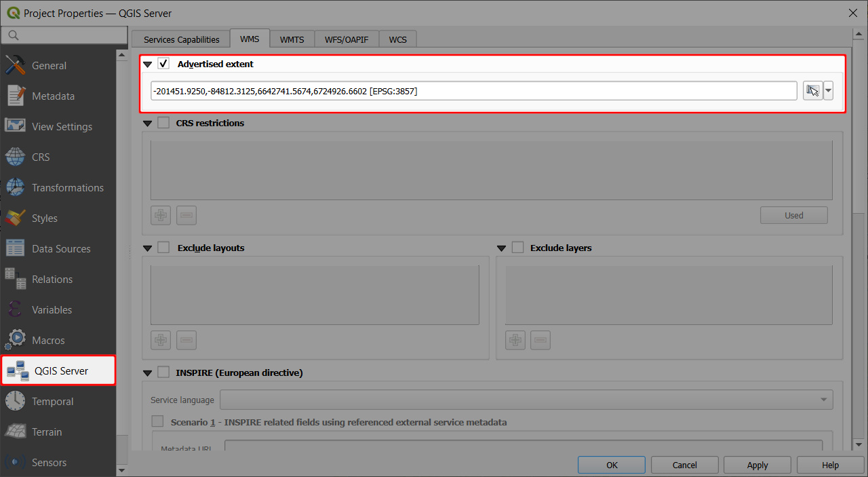868x477 pixels.
Task: Open the QGIS Server page icon
Action: (18, 370)
